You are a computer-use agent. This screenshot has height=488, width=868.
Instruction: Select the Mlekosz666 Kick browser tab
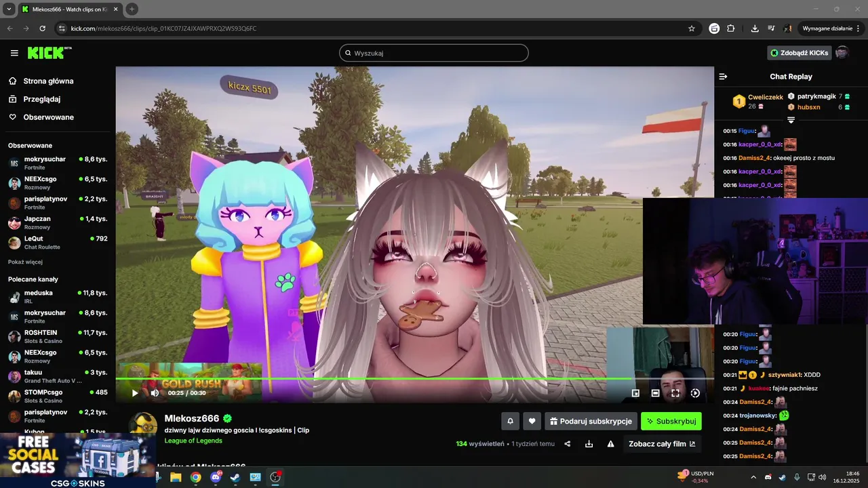[x=71, y=9]
